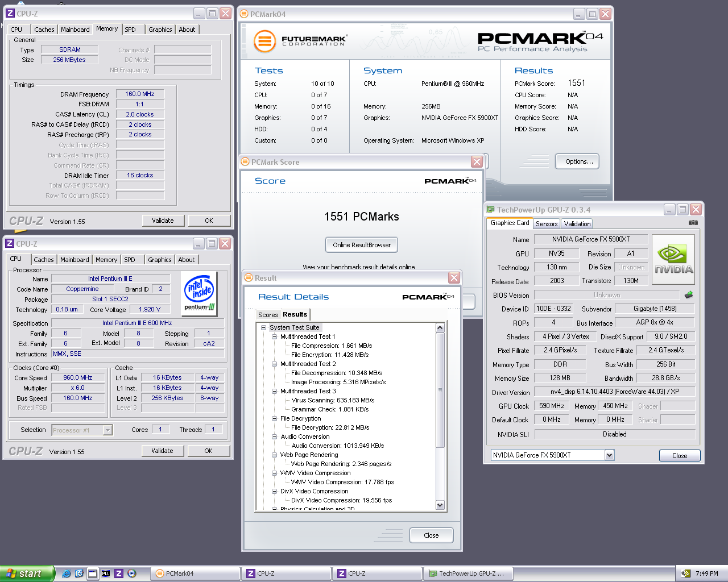This screenshot has height=582, width=728.
Task: Open SPD tab in top CPU-Z window
Action: [130, 30]
